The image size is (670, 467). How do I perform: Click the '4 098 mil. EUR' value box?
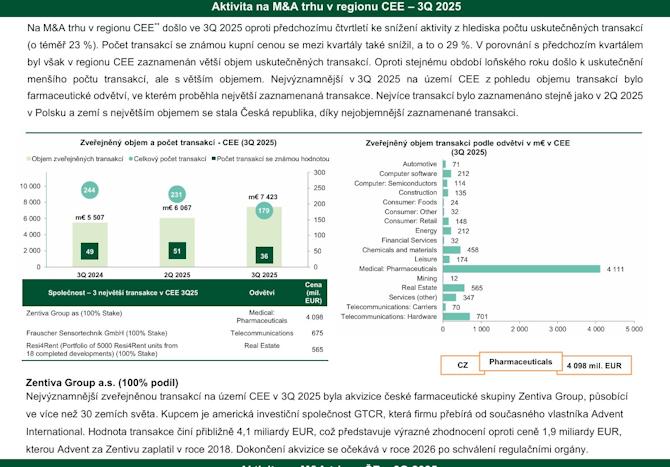(x=593, y=367)
